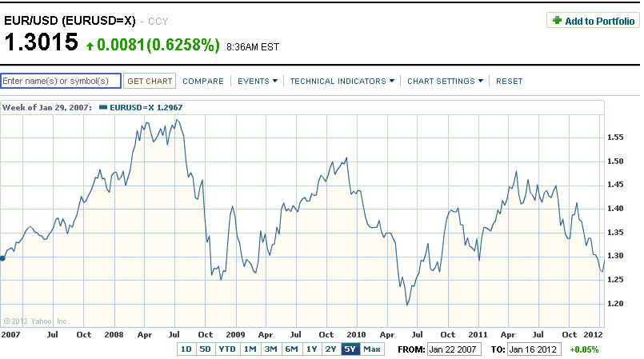Screen dimensions: 644x359
Task: Click the +0.05% range change text
Action: (584, 350)
